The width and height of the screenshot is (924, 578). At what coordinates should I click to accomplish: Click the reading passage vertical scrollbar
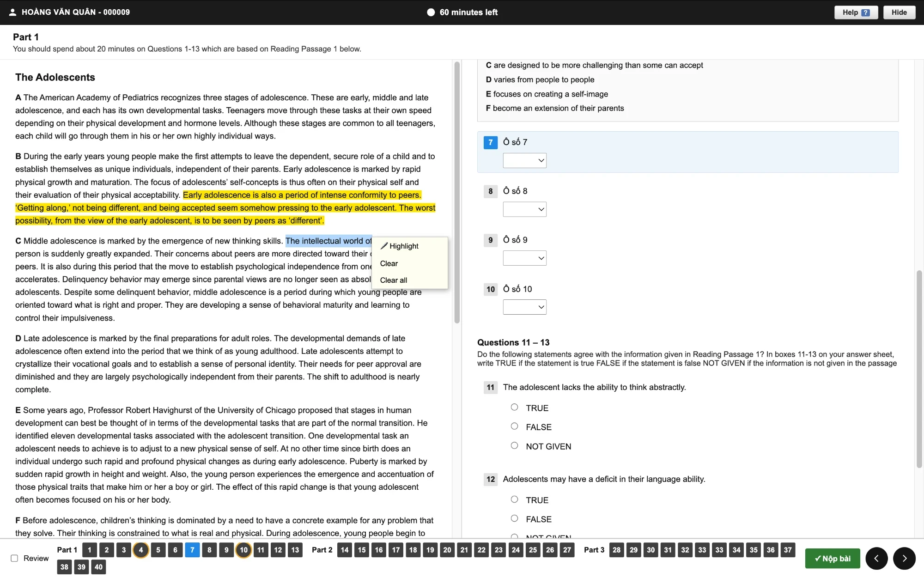457,193
